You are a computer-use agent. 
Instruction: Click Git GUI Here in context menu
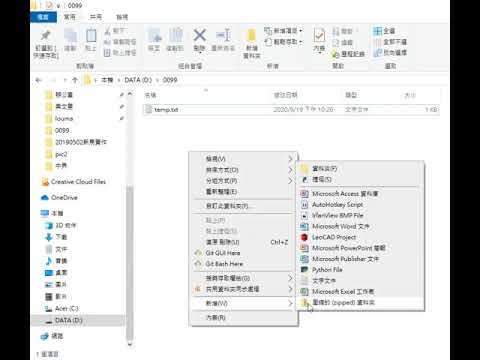point(243,253)
